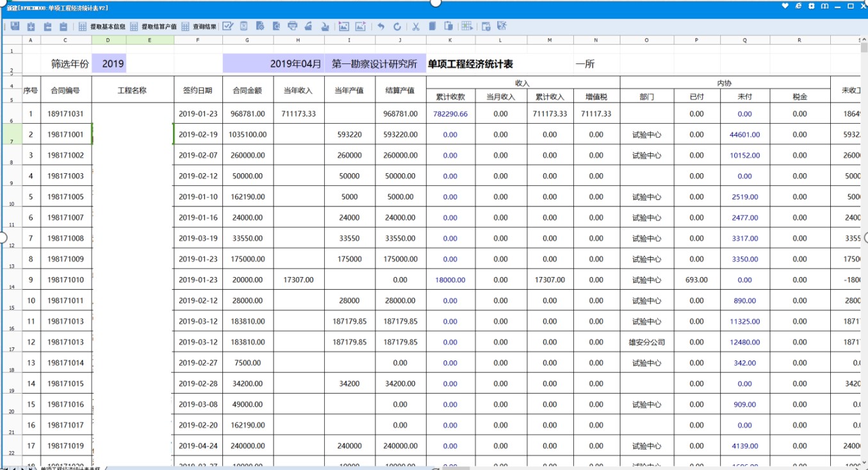Image resolution: width=868 pixels, height=470 pixels.
Task: Click the 693.00 已付 cell
Action: (x=696, y=280)
